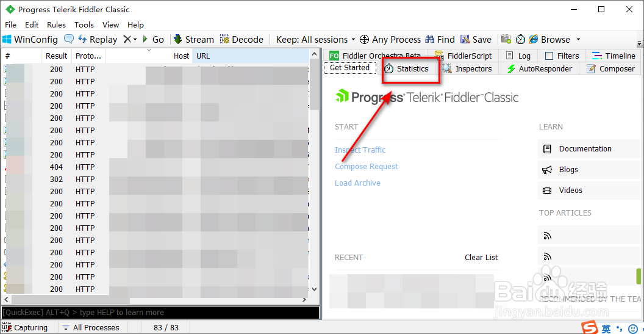This screenshot has height=334, width=644.
Task: Click Compose Request link
Action: [367, 166]
